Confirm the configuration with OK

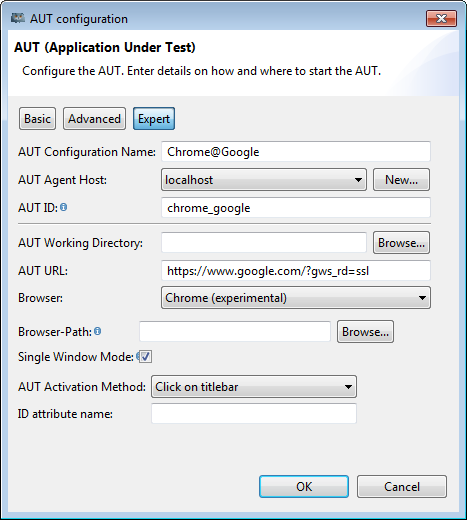304,487
